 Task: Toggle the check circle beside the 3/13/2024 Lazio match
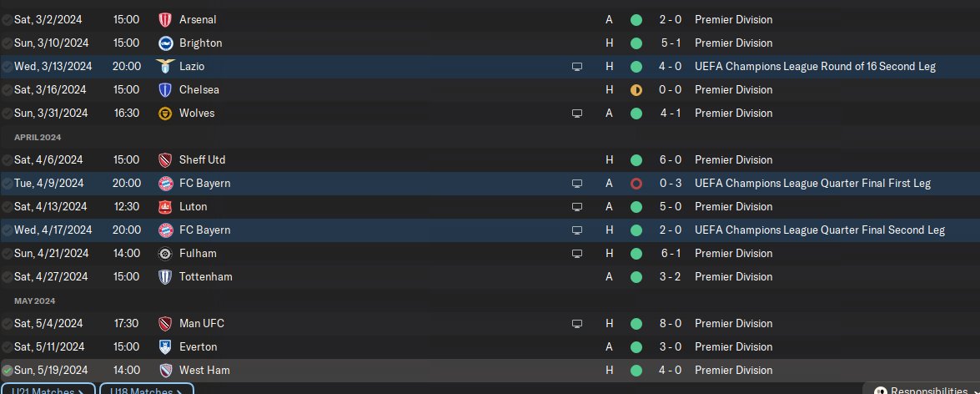point(7,67)
